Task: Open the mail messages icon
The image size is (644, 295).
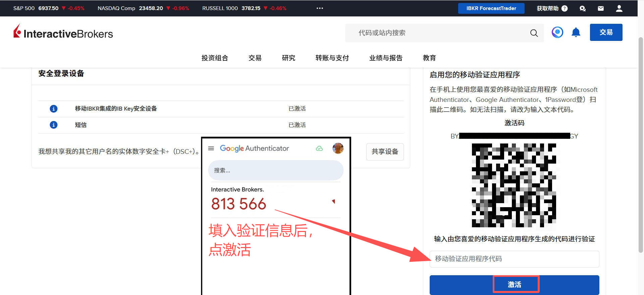Action: pyautogui.click(x=601, y=8)
